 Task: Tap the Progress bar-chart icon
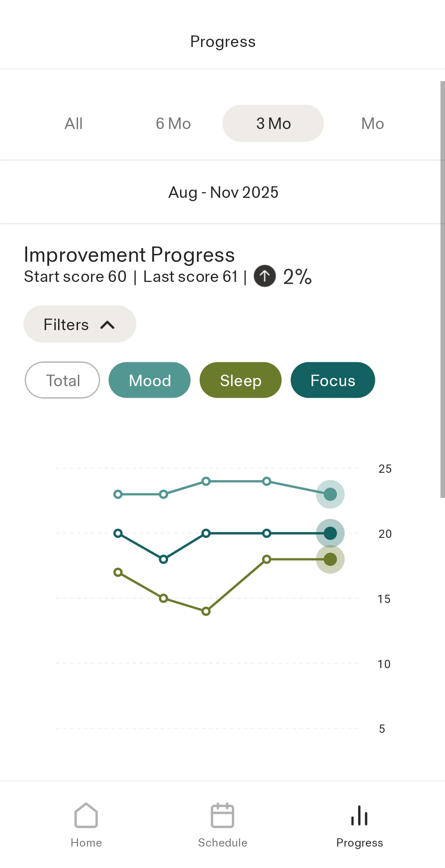pos(359,815)
